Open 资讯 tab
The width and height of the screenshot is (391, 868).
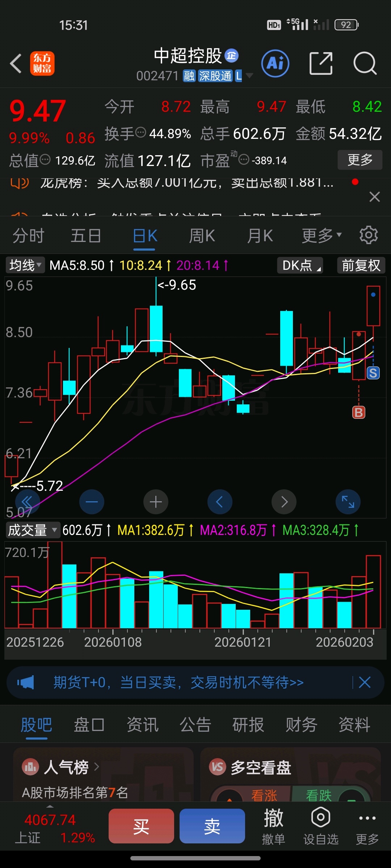point(142,725)
